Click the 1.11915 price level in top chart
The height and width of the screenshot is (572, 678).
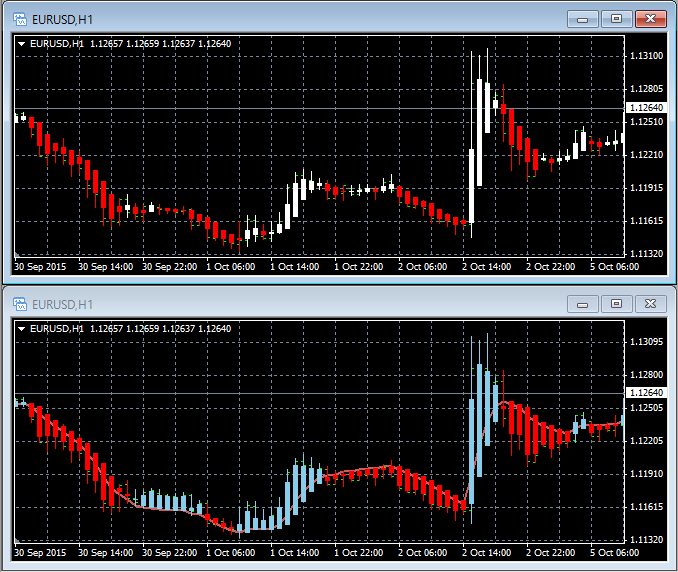646,188
